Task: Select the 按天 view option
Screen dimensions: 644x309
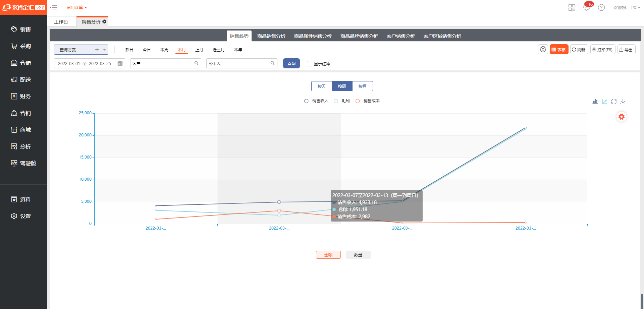Action: tap(322, 86)
